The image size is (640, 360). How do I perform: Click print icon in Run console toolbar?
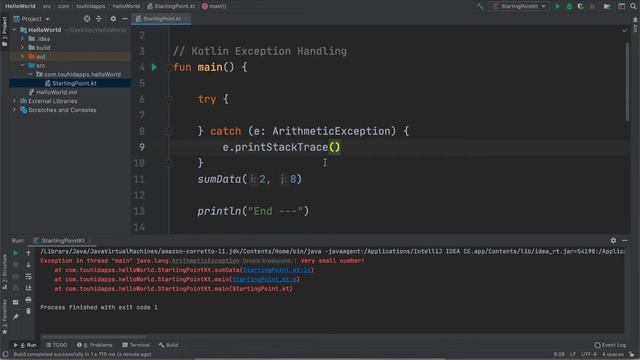(x=29, y=300)
